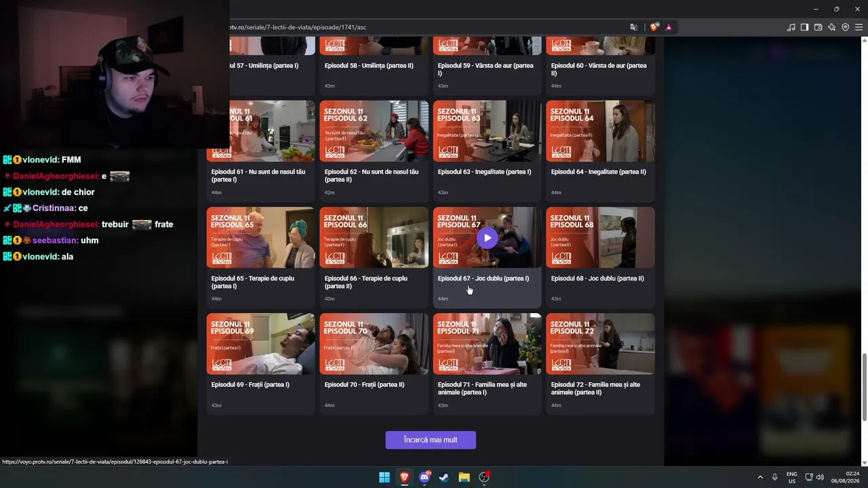
Task: Open link Episodul 62 - Nu sunt de nasul tău (partea II)
Action: click(372, 176)
